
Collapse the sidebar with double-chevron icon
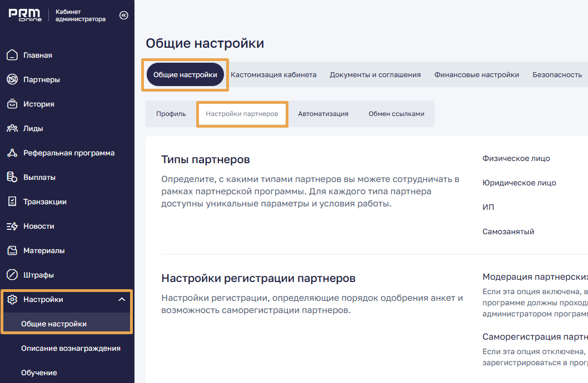coord(123,16)
